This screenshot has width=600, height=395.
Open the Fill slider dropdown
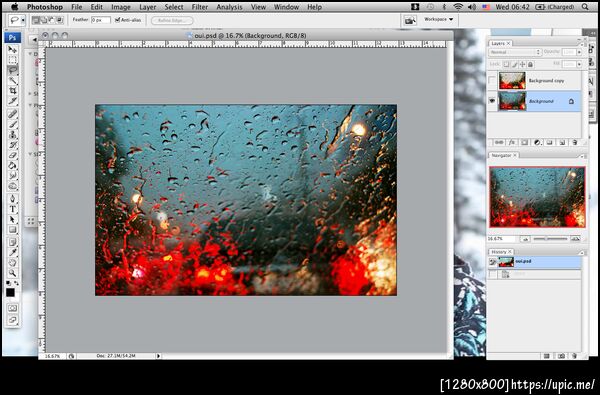point(579,65)
